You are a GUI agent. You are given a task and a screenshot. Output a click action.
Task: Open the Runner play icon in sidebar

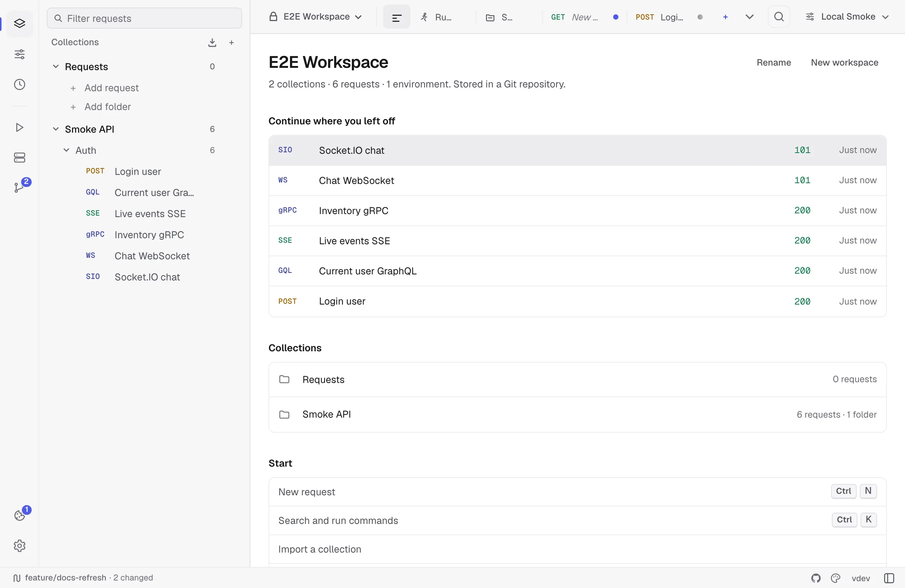click(x=19, y=127)
